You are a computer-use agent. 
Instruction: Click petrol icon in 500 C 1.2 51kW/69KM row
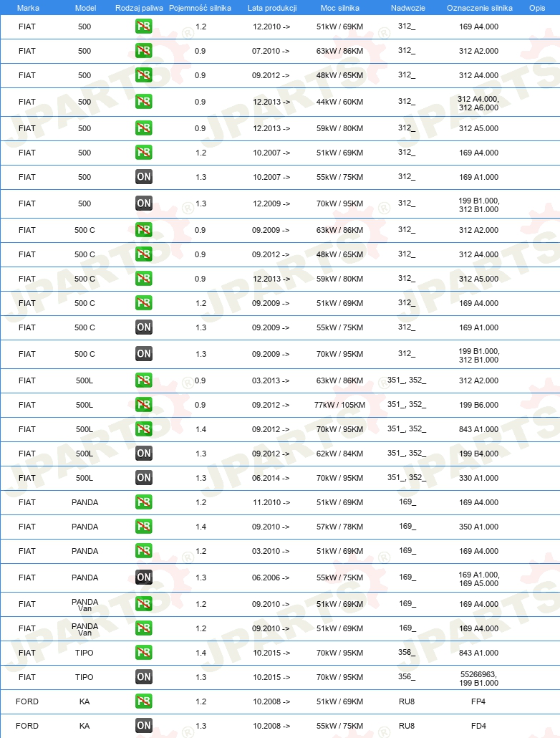click(x=143, y=303)
